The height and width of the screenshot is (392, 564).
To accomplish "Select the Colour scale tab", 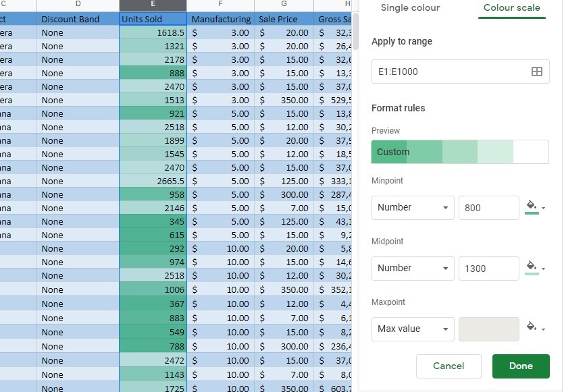I will (x=511, y=8).
